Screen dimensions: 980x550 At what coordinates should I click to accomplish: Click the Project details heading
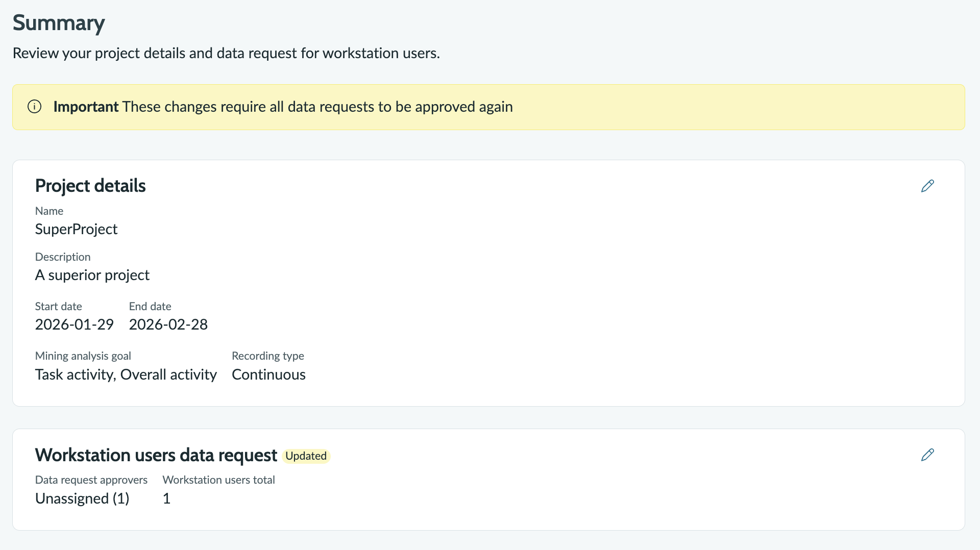pos(90,186)
